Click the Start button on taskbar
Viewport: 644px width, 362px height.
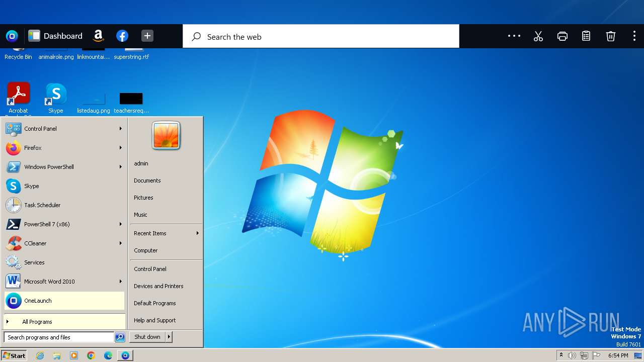[14, 355]
